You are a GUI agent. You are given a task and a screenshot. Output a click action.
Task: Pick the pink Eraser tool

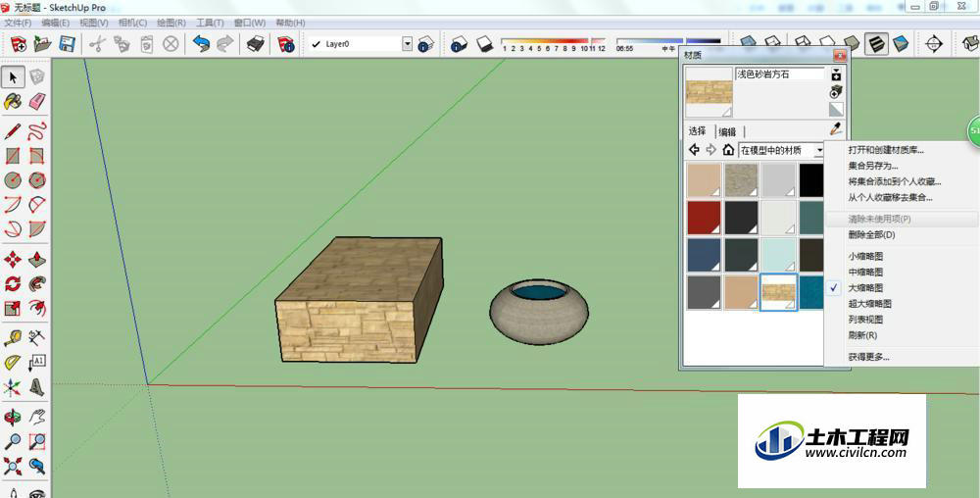pos(37,101)
